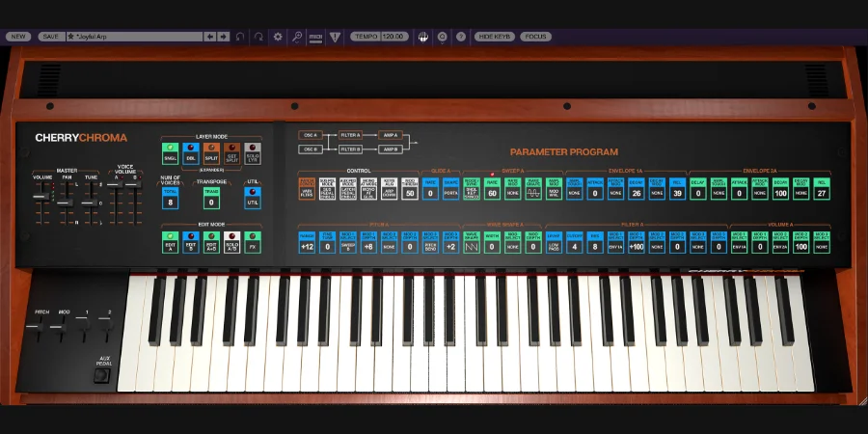The width and height of the screenshot is (868, 434).
Task: Click the question mark help icon
Action: pyautogui.click(x=461, y=37)
